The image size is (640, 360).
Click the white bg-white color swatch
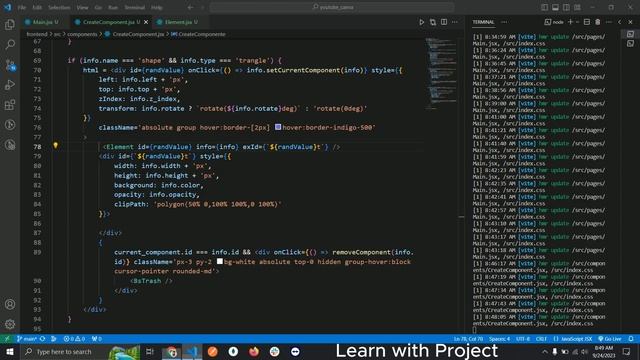point(220,261)
